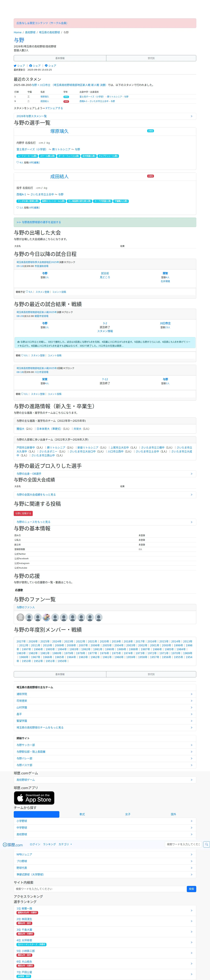Expand the 与野の出身・OB選手 row
This screenshot has height=980, width=210.
(105, 474)
